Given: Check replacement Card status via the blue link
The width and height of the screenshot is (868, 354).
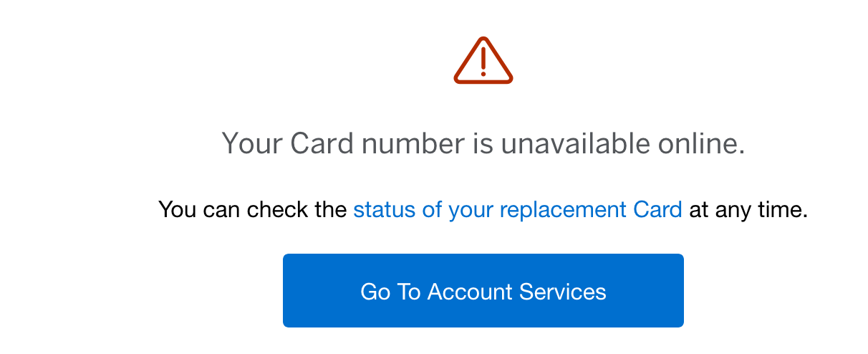Looking at the screenshot, I should (x=517, y=210).
